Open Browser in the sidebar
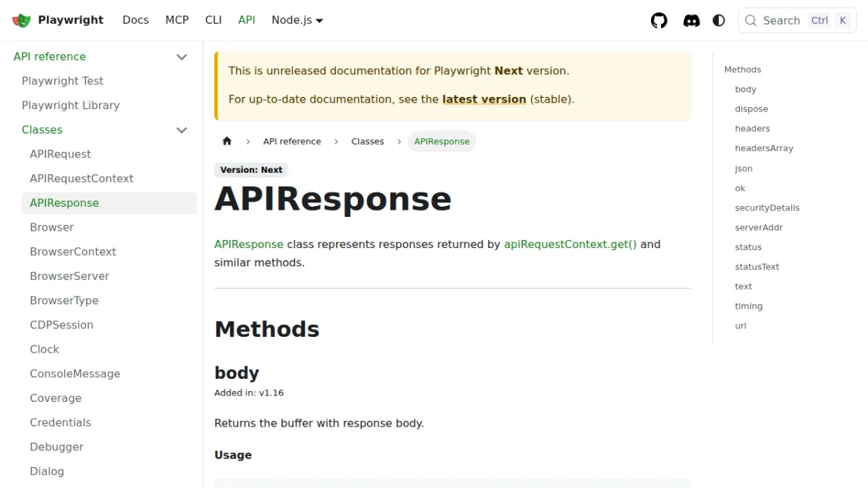Viewport: 868px width, 488px height. point(51,227)
